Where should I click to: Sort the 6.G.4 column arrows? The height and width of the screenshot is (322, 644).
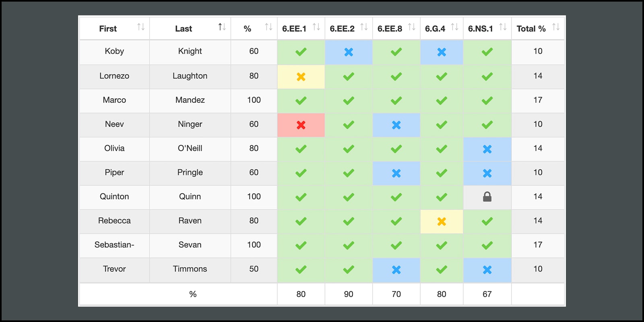click(454, 27)
